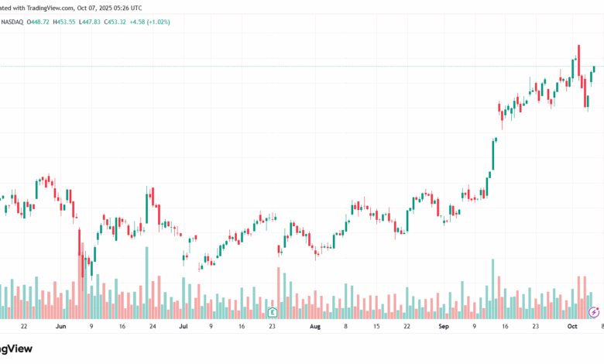Image resolution: width=604 pixels, height=364 pixels.
Task: Select the Oct label on the date axis
Action: pos(572,326)
